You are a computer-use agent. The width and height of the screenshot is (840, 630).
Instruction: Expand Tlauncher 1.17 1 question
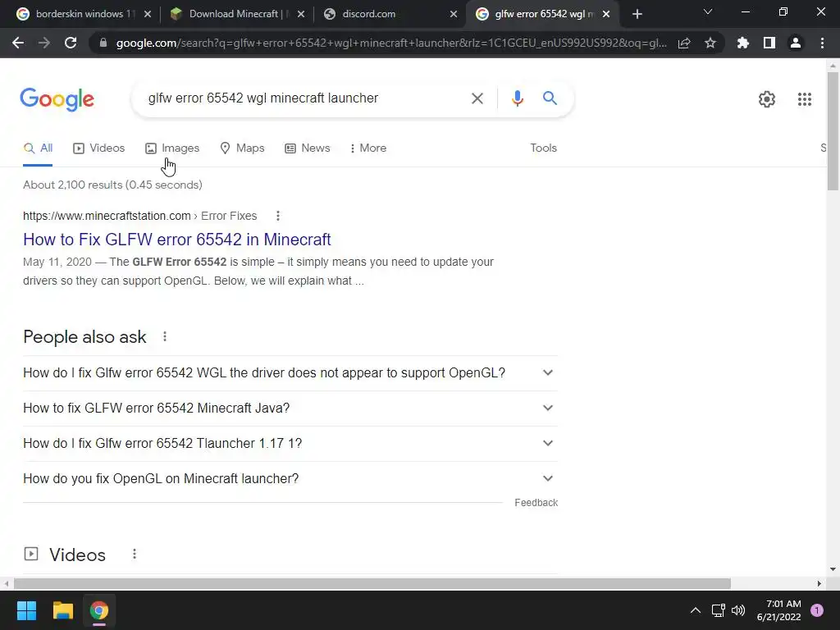coord(290,444)
